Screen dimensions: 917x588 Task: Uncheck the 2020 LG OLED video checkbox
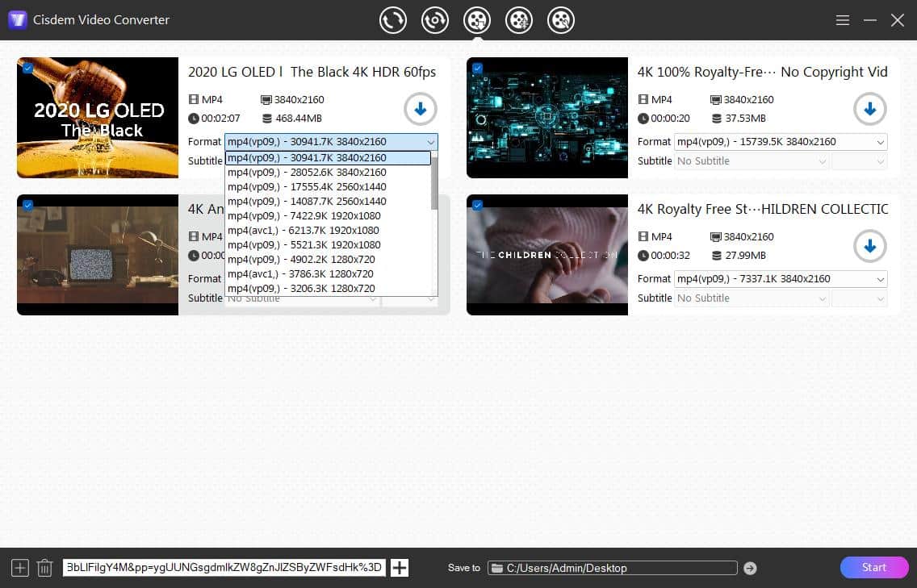(28, 69)
